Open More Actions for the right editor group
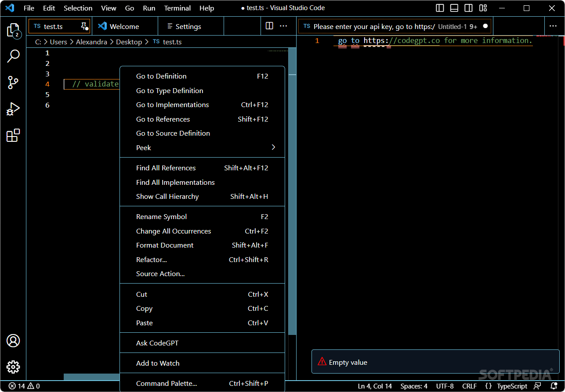 pos(553,26)
